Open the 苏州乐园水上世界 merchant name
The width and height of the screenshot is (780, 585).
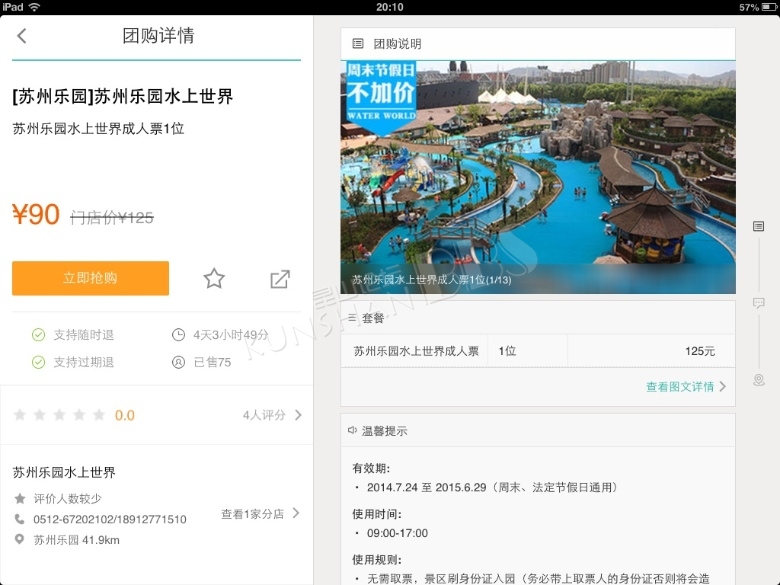pos(64,472)
